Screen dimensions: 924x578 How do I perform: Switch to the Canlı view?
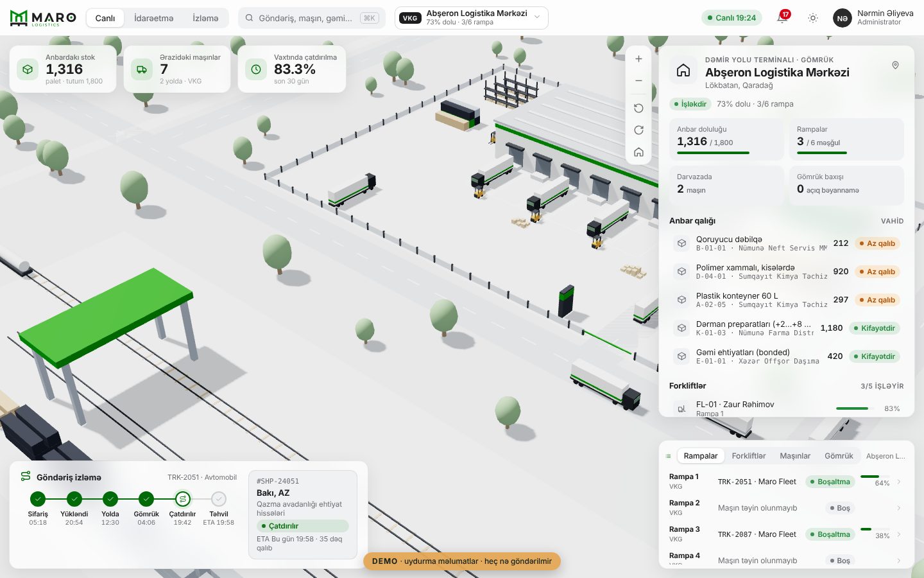coord(105,18)
